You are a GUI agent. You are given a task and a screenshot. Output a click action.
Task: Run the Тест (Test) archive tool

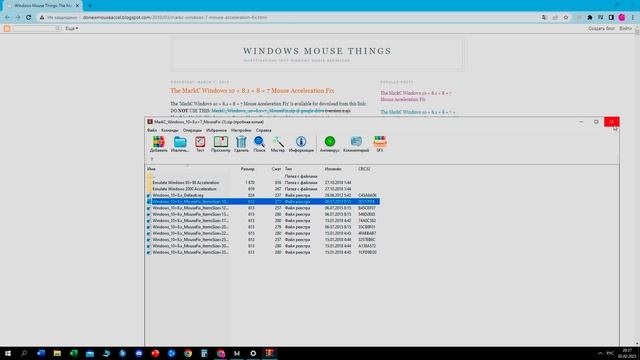point(200,144)
